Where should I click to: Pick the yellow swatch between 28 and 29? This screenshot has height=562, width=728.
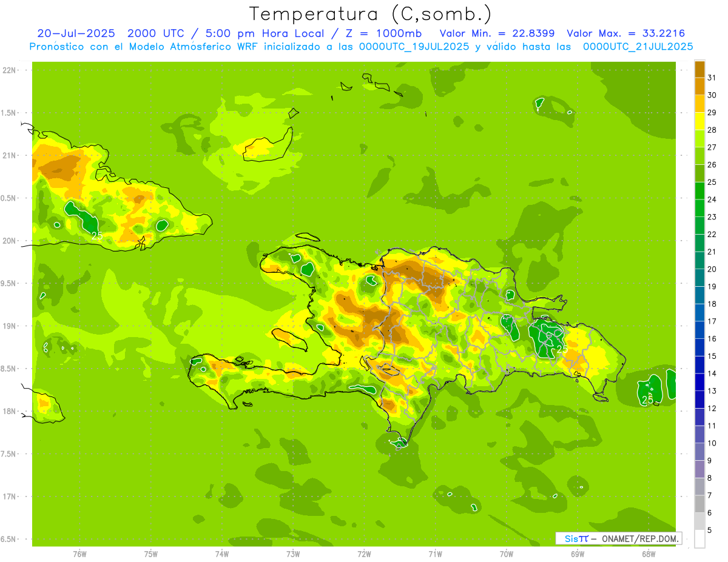pyautogui.click(x=699, y=121)
